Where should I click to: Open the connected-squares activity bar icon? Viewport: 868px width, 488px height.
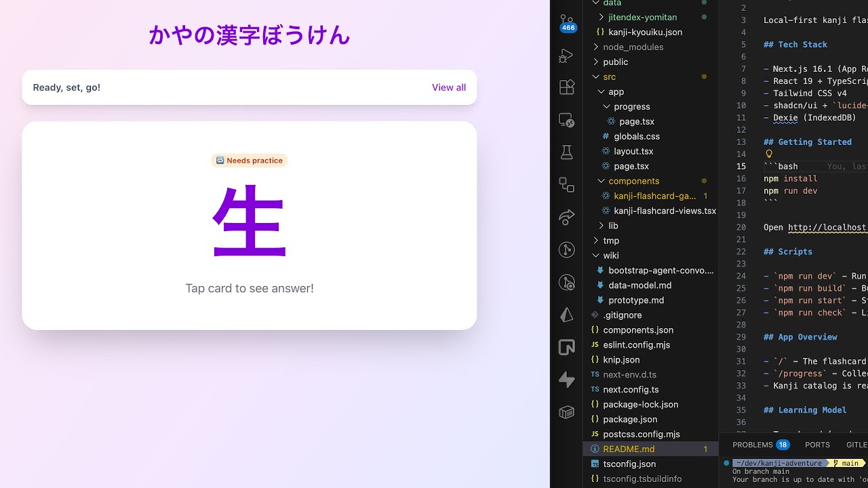pyautogui.click(x=566, y=185)
